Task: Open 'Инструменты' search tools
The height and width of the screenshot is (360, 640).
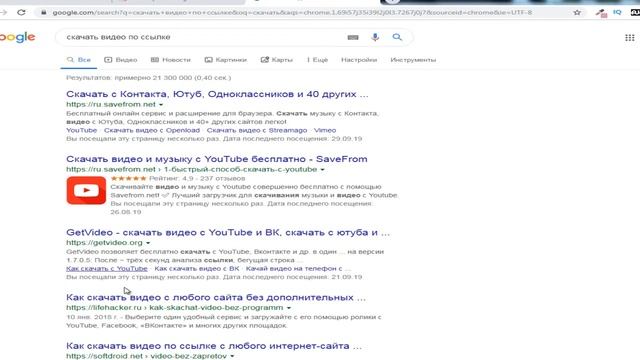Action: 413,60
